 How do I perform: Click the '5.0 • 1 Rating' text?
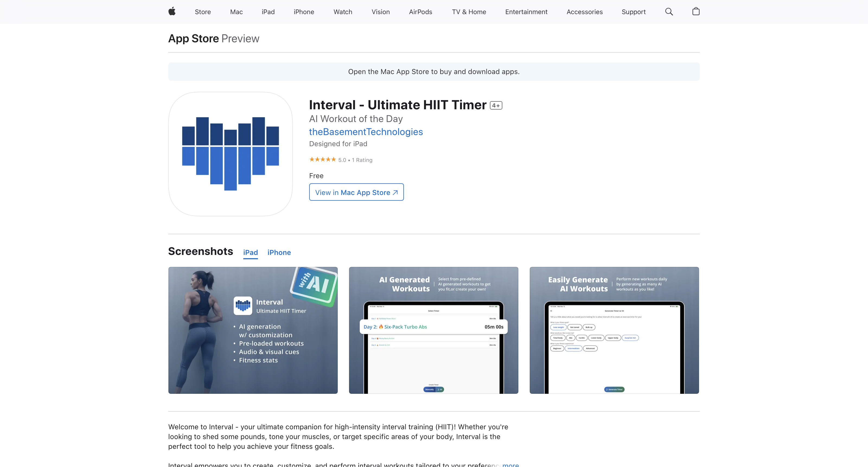tap(355, 160)
